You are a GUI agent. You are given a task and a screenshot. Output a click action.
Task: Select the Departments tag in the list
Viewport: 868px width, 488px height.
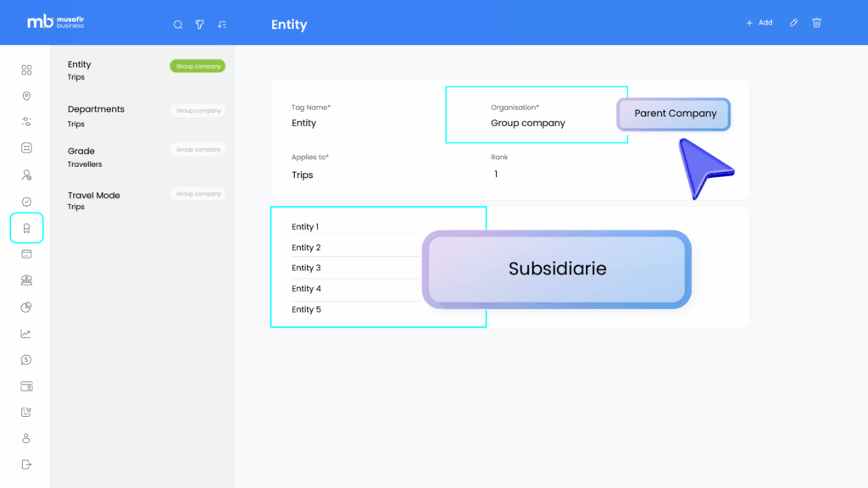pyautogui.click(x=96, y=109)
